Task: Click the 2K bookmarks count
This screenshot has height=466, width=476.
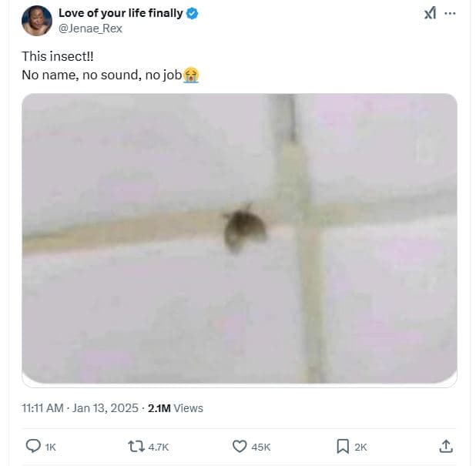Action: tap(360, 447)
